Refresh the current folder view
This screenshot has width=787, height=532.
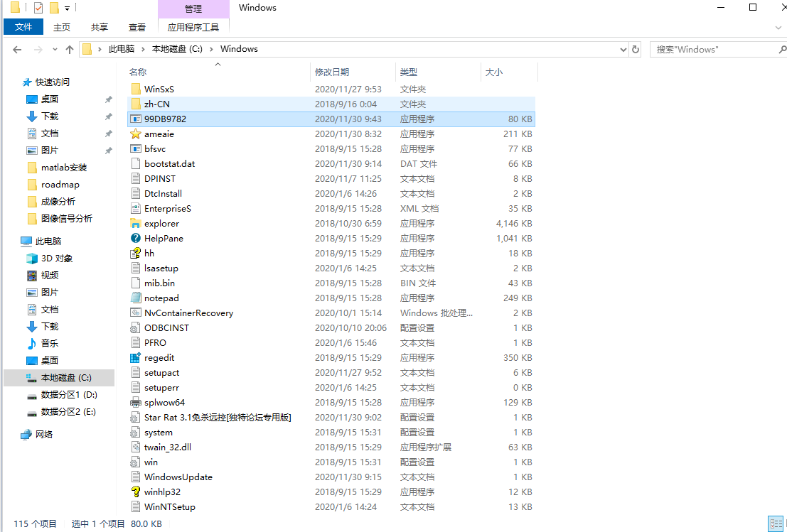[x=636, y=49]
